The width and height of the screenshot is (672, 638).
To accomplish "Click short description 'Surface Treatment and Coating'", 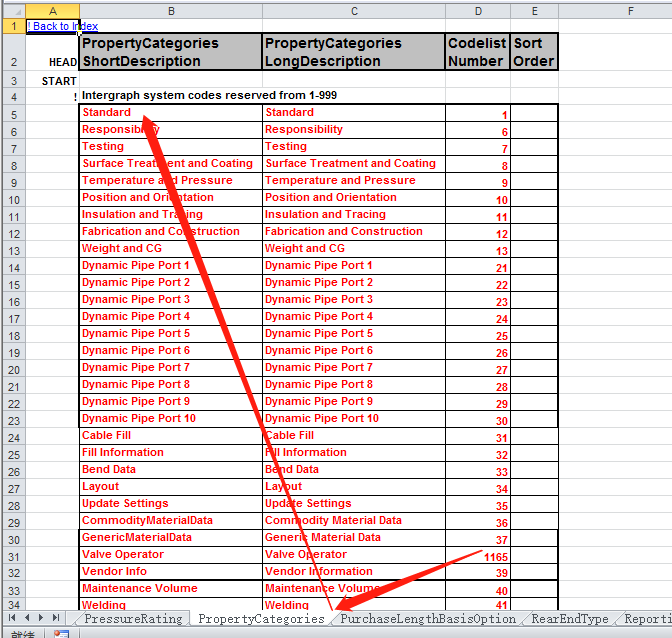I will click(171, 164).
